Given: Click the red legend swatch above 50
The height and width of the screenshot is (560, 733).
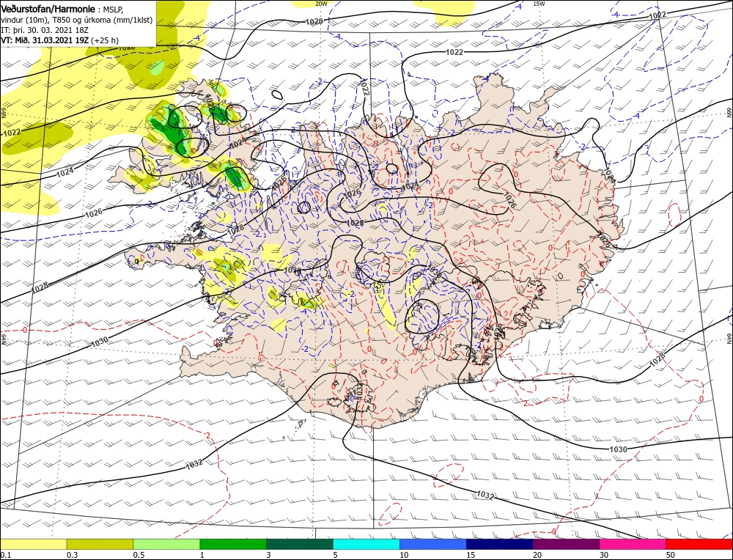Looking at the screenshot, I should (x=699, y=544).
